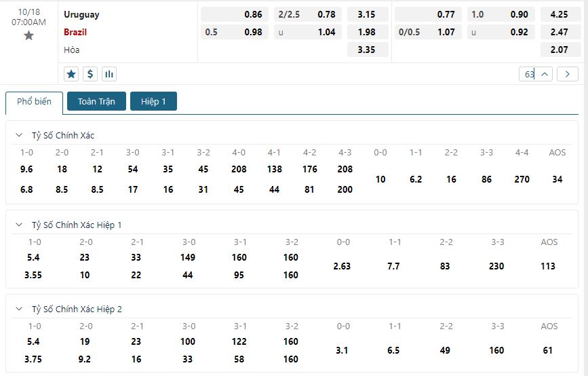The height and width of the screenshot is (376, 588).
Task: Select full-time 3-3 odds 86
Action: point(486,179)
